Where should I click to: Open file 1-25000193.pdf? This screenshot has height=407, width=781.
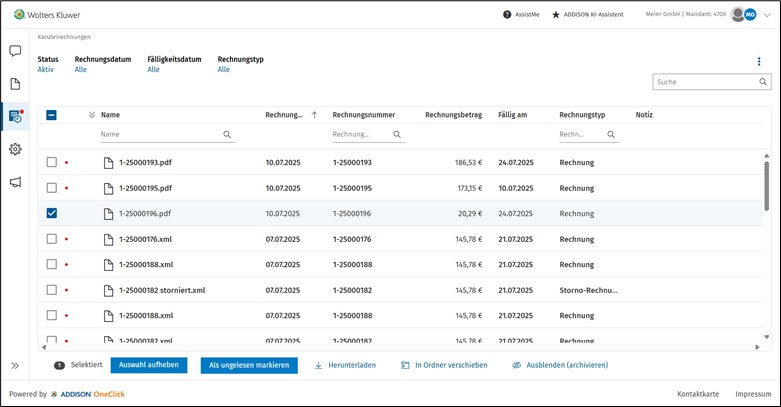(145, 163)
